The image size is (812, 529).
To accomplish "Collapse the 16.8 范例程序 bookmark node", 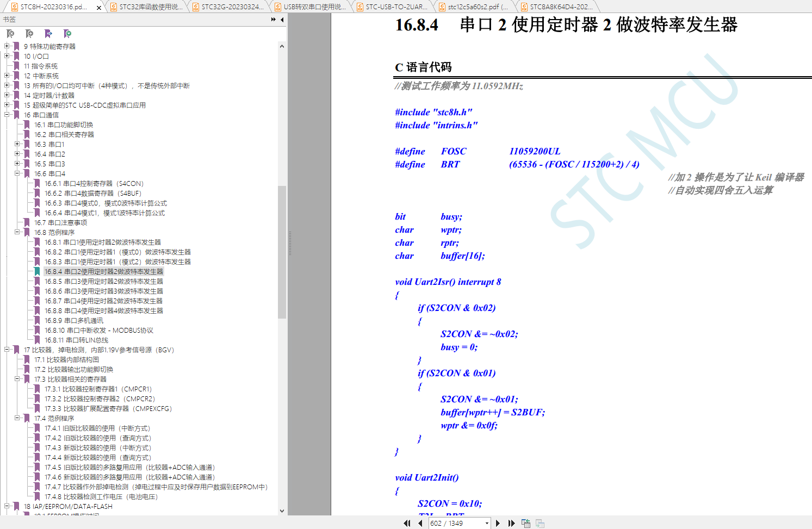I will click(17, 232).
